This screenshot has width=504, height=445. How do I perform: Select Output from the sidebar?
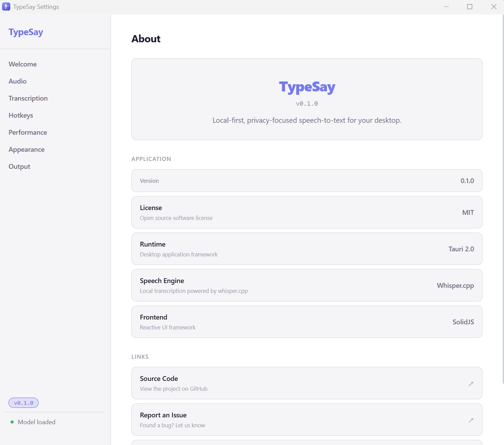coord(19,166)
